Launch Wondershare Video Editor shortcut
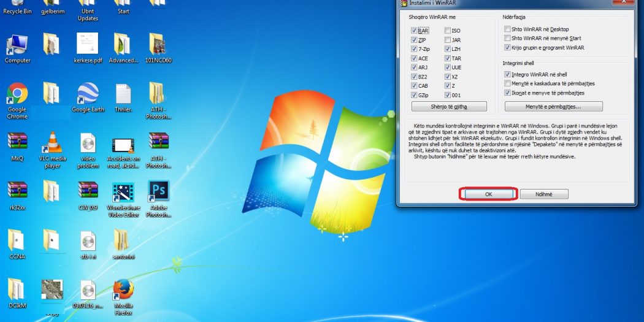The width and height of the screenshot is (644, 322). tap(123, 200)
